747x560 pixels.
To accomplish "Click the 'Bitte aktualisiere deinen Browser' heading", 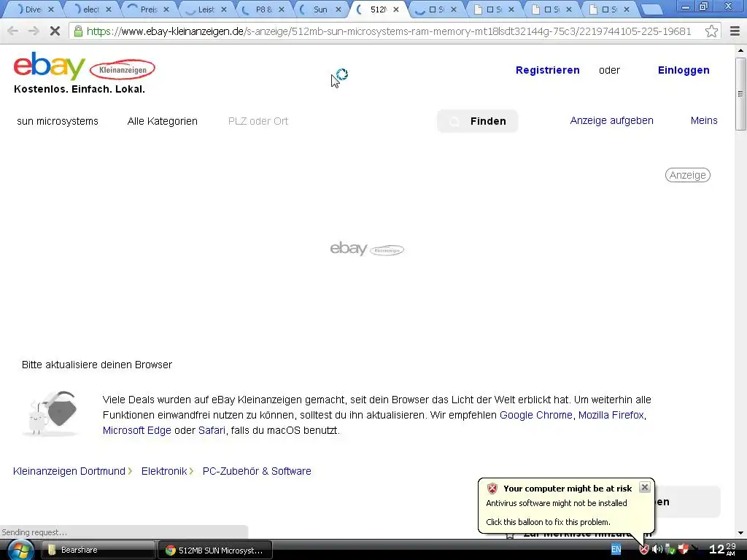I will coord(97,365).
